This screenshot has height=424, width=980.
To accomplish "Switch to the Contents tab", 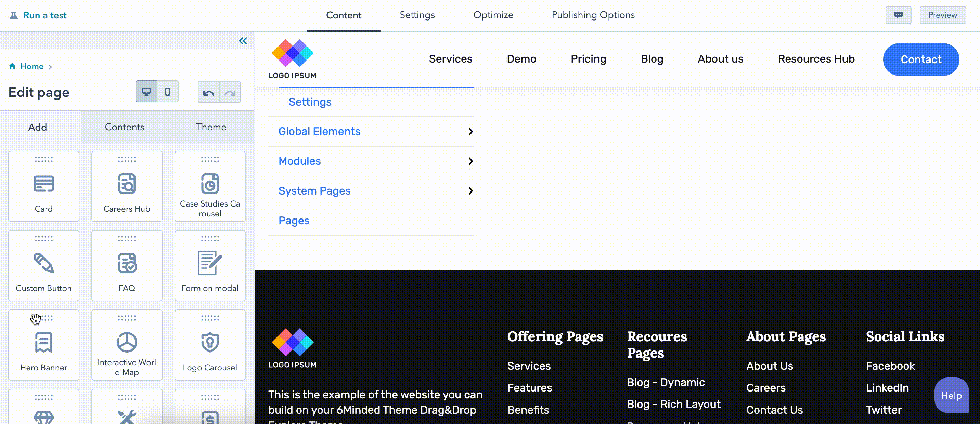I will 125,127.
